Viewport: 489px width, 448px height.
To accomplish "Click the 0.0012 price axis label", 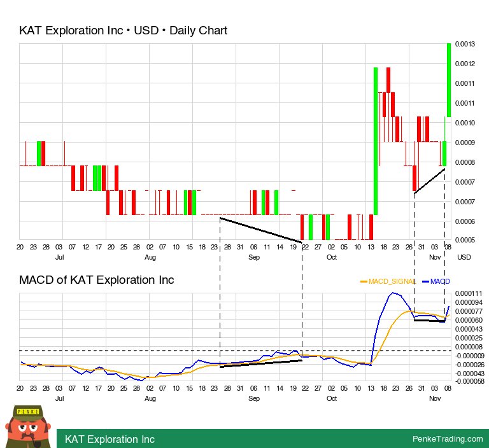I will tap(465, 64).
